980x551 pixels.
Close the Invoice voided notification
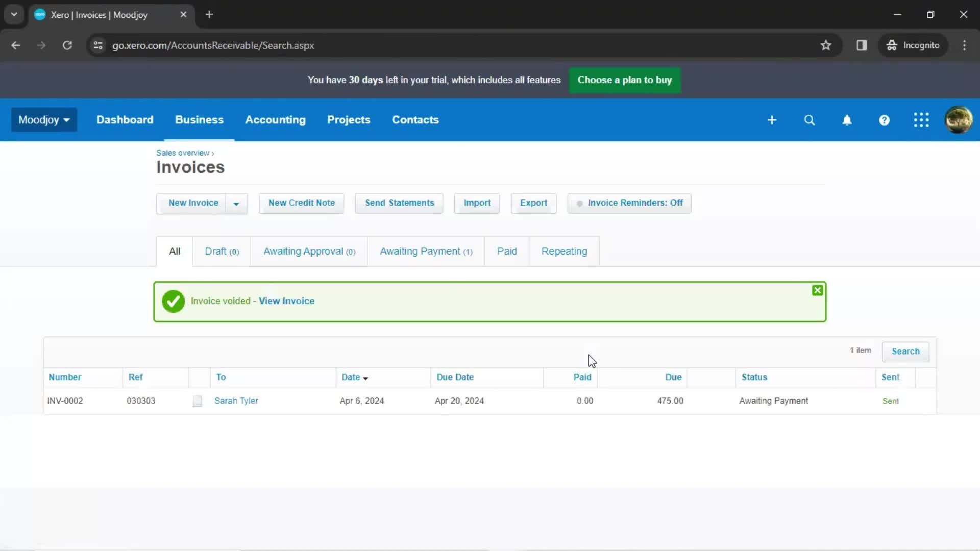[x=817, y=290]
